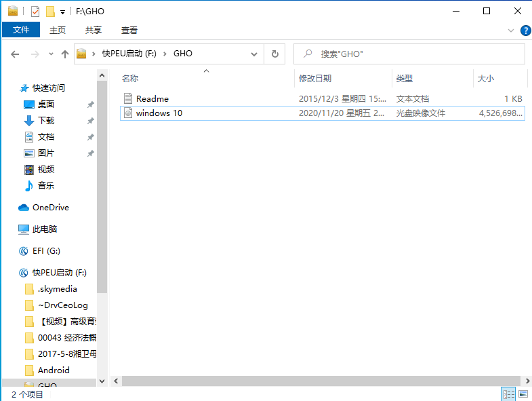Select the Android folder in the tree

point(54,370)
